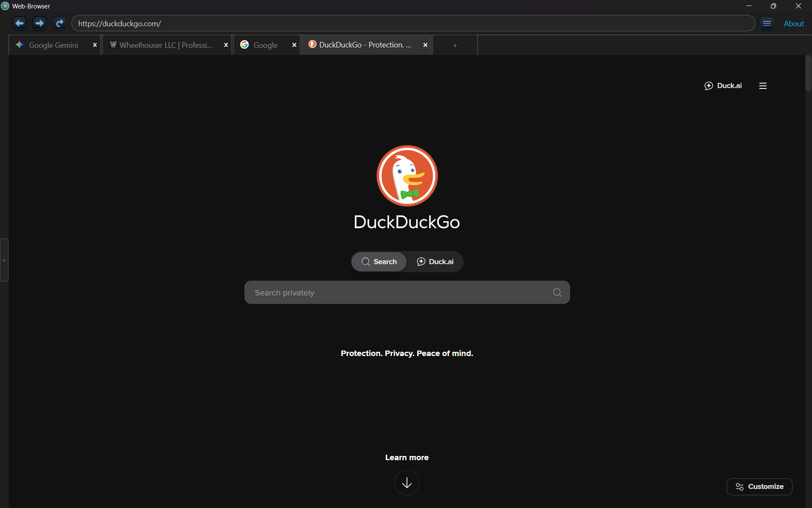Expand the left sidebar handle
Image resolution: width=812 pixels, height=508 pixels.
(x=4, y=260)
